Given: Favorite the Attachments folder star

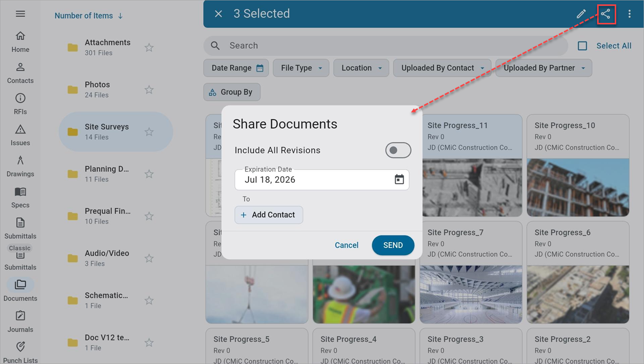Looking at the screenshot, I should click(149, 47).
